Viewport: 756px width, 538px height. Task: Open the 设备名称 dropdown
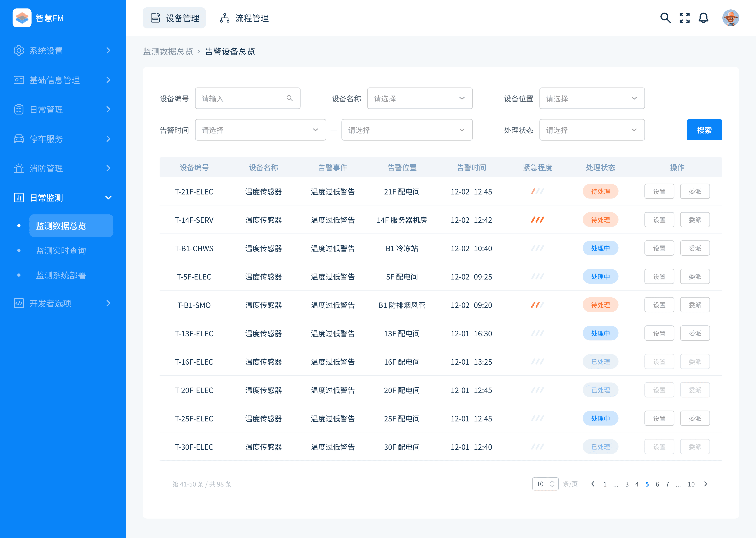pos(419,98)
